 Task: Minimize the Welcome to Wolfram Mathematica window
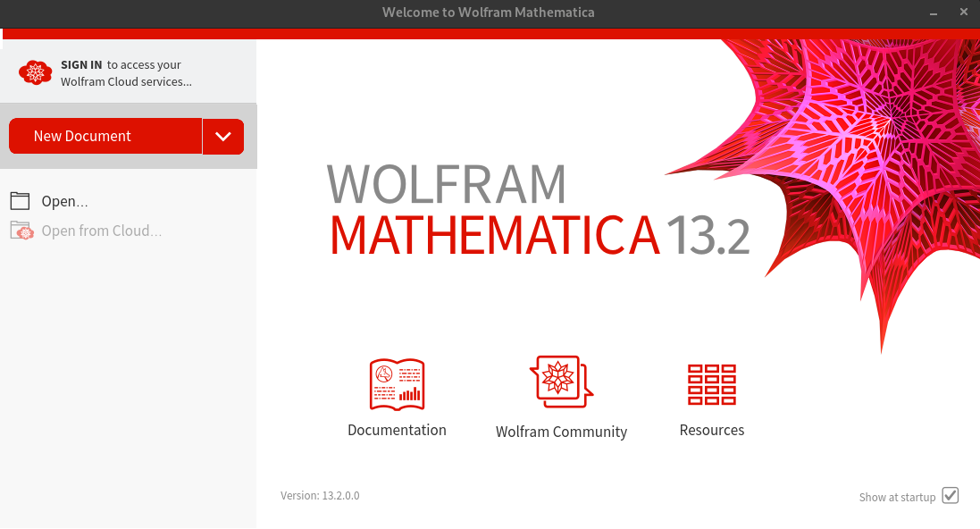[x=934, y=13]
